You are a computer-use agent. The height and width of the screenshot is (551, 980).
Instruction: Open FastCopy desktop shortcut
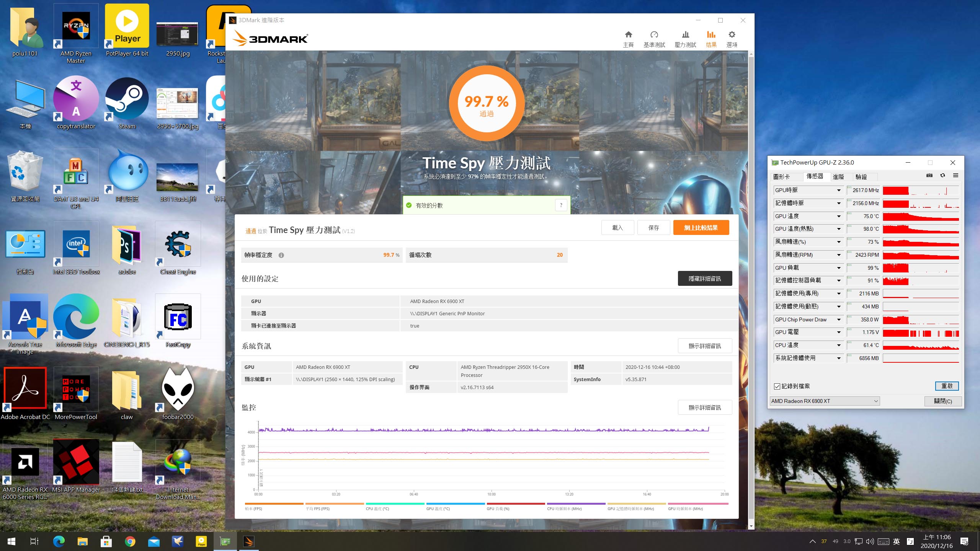coord(178,321)
